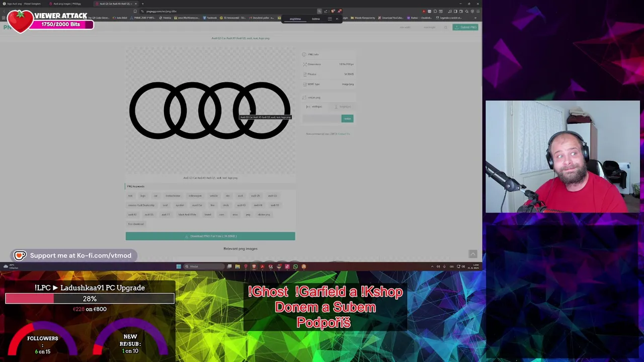Click the 'vehicle' keyword tag
The height and width of the screenshot is (362, 644).
tap(214, 196)
